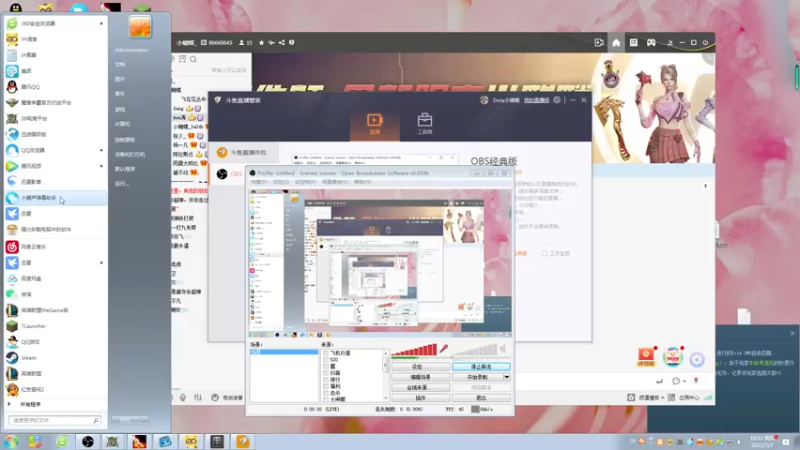Click the highlighted Start menu program entry
This screenshot has height=450, width=800.
coord(55,198)
